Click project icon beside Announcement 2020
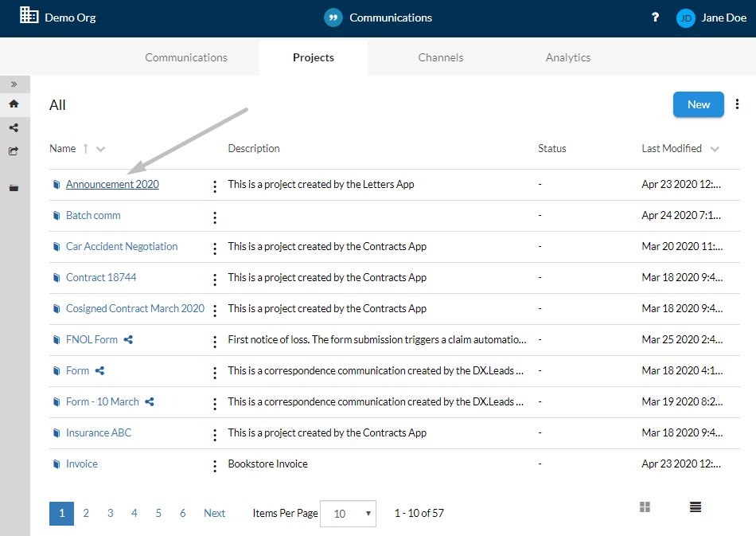This screenshot has width=756, height=536. [x=57, y=184]
